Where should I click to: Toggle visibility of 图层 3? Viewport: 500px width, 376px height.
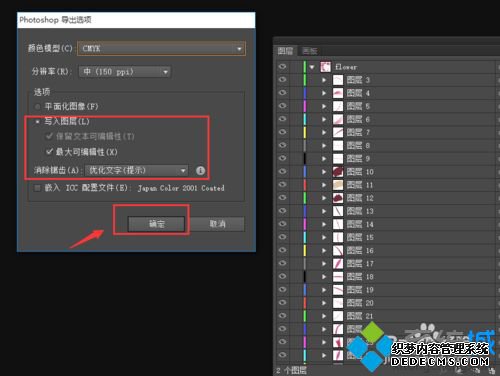282,80
